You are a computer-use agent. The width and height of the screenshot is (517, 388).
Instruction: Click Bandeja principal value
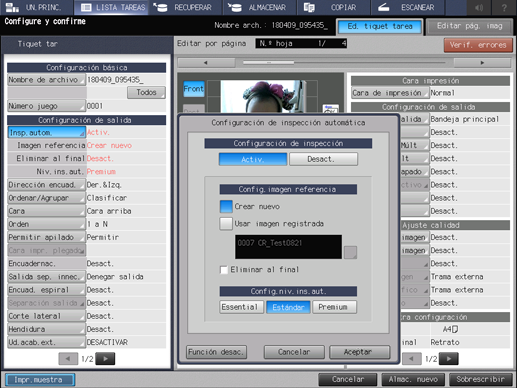coord(464,119)
